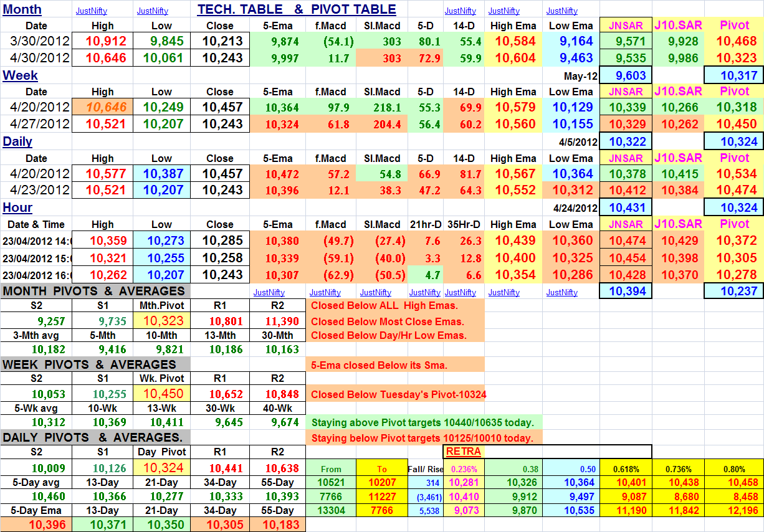
Task: Select Hour f.Macd value (62.9)
Action: point(331,274)
